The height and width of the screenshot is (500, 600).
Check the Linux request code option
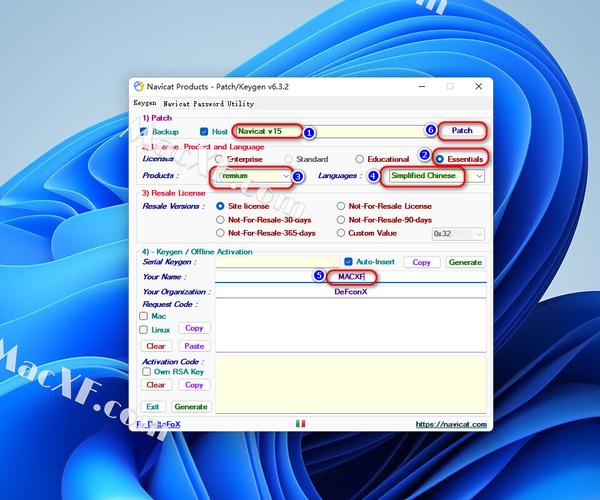point(143,329)
